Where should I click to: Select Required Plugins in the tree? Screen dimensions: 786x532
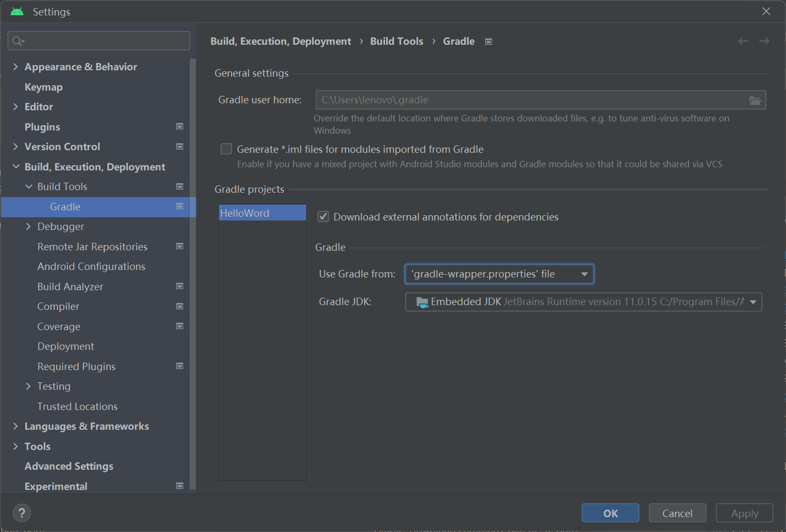(76, 366)
